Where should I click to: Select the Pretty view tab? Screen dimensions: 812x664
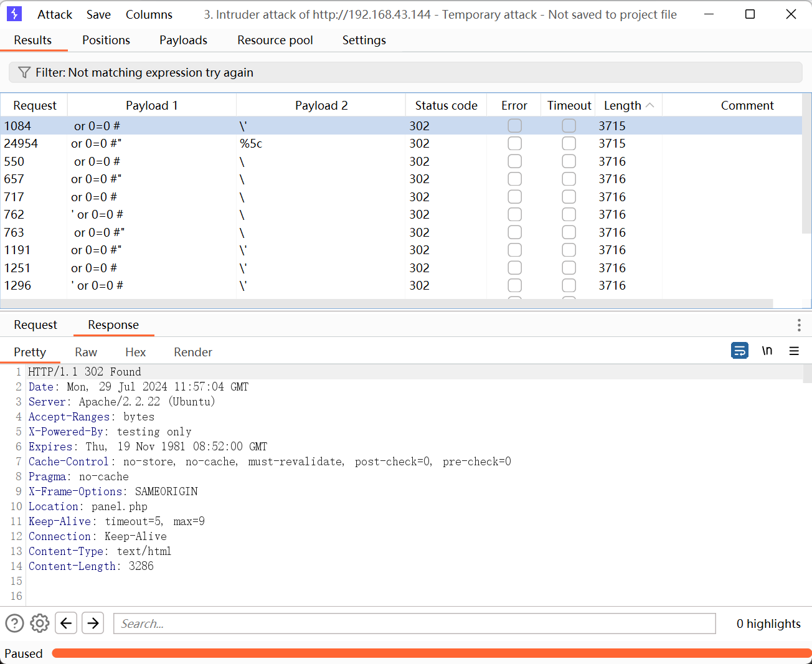[30, 352]
